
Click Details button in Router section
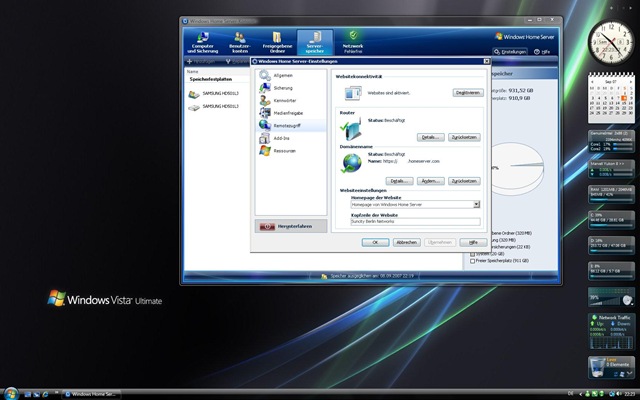pos(431,137)
